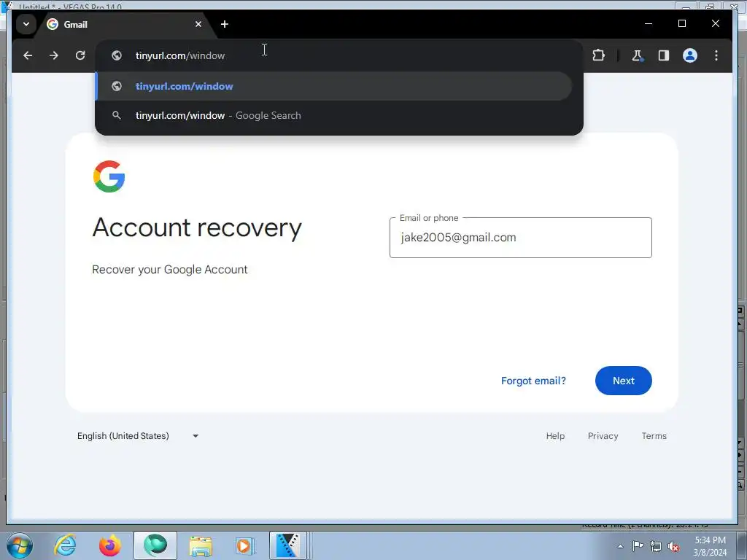Close the Gmail tab
Screen dimensions: 747x560
coord(198,24)
